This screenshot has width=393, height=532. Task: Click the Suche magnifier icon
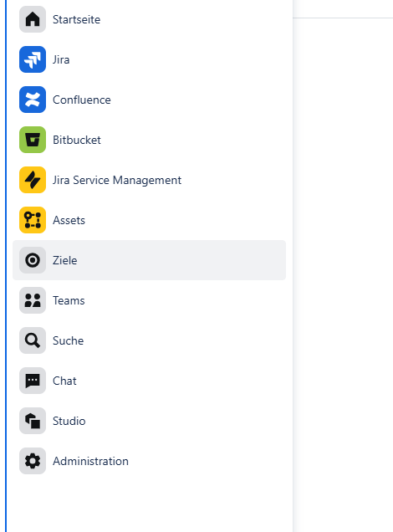(33, 340)
